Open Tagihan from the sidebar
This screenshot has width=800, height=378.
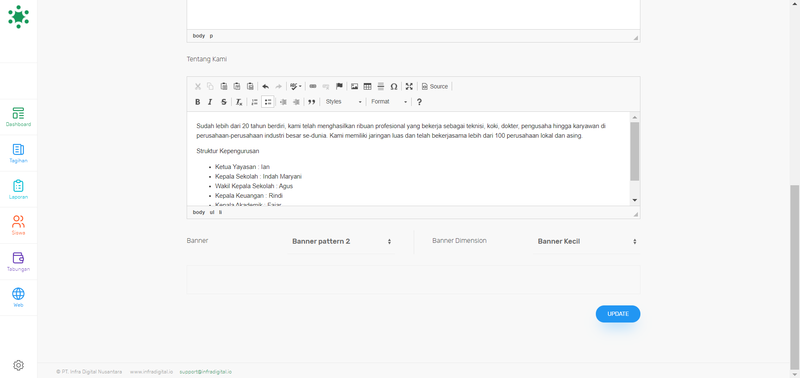pyautogui.click(x=18, y=153)
